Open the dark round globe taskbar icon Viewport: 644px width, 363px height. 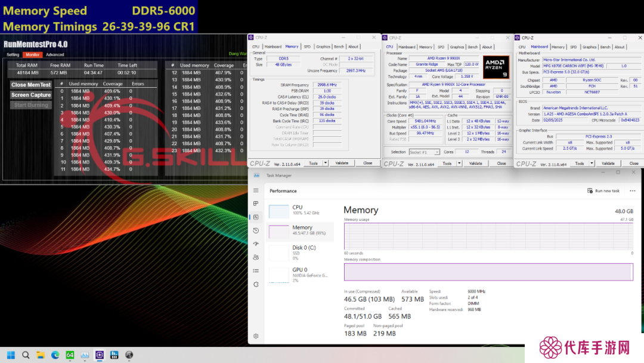(129, 355)
